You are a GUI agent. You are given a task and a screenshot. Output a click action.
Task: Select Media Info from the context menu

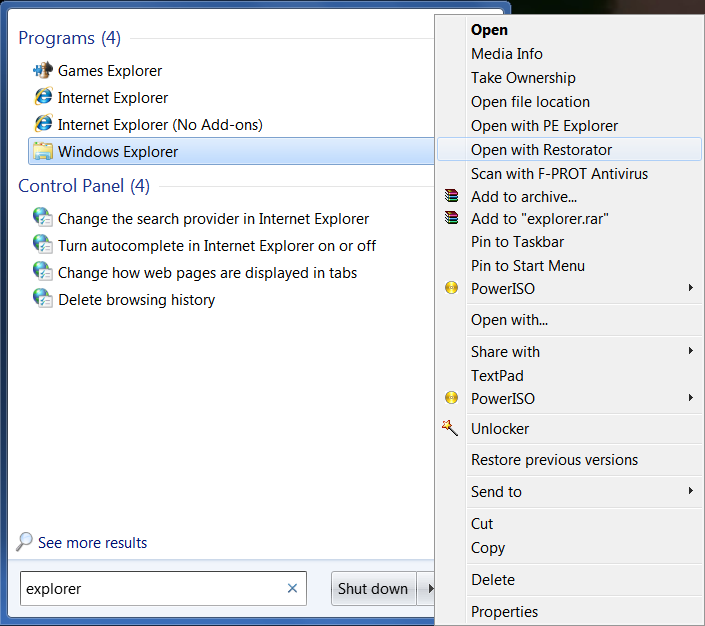[507, 54]
